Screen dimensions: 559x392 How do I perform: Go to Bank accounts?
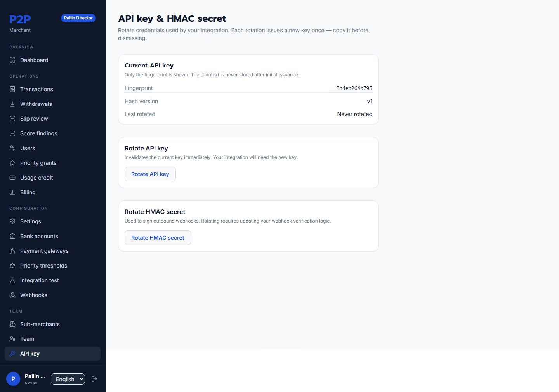coord(52,236)
